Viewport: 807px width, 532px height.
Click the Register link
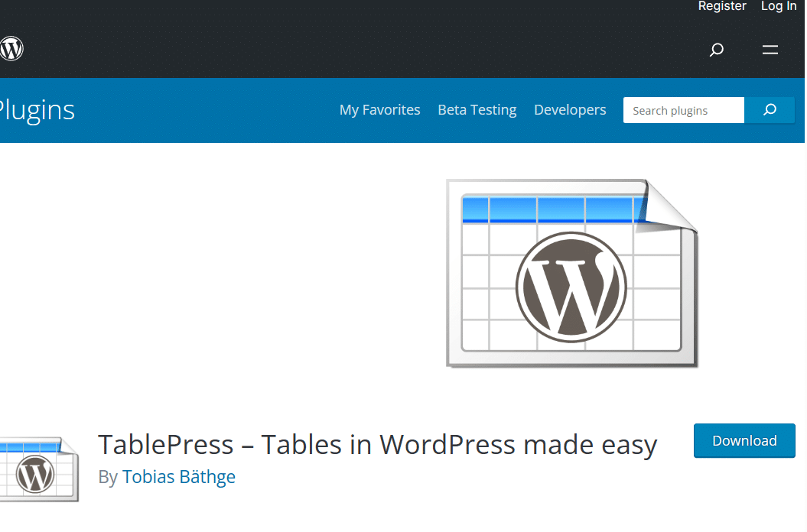pos(721,6)
